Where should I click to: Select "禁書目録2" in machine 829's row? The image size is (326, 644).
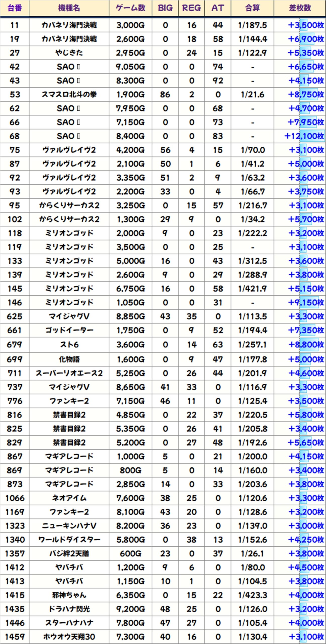(x=69, y=442)
